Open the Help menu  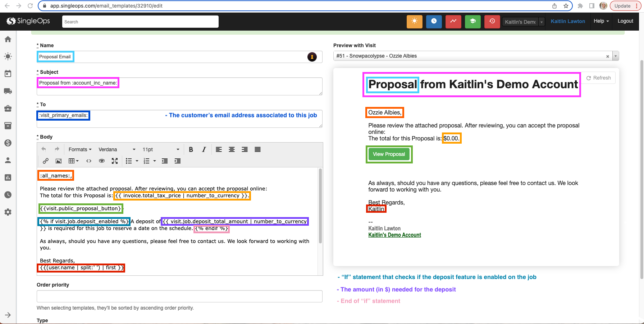(x=601, y=21)
